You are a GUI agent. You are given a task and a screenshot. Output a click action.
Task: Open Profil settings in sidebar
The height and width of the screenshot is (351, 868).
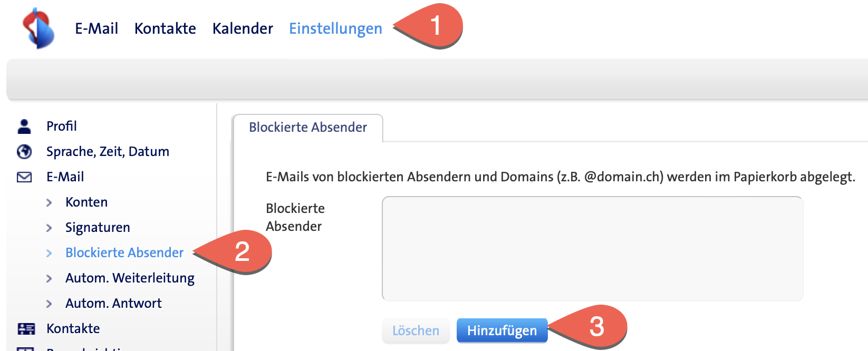[x=62, y=126]
